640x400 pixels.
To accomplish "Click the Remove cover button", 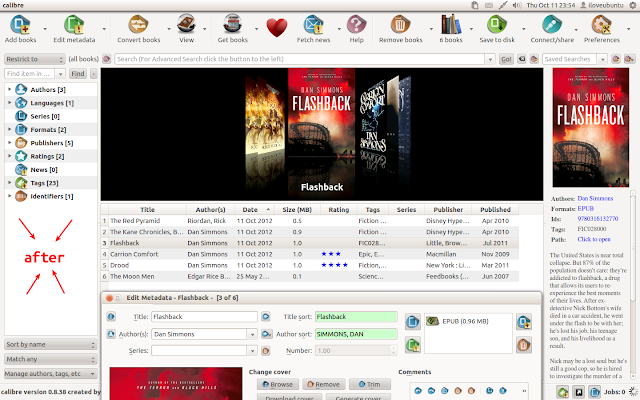I will coord(324,384).
